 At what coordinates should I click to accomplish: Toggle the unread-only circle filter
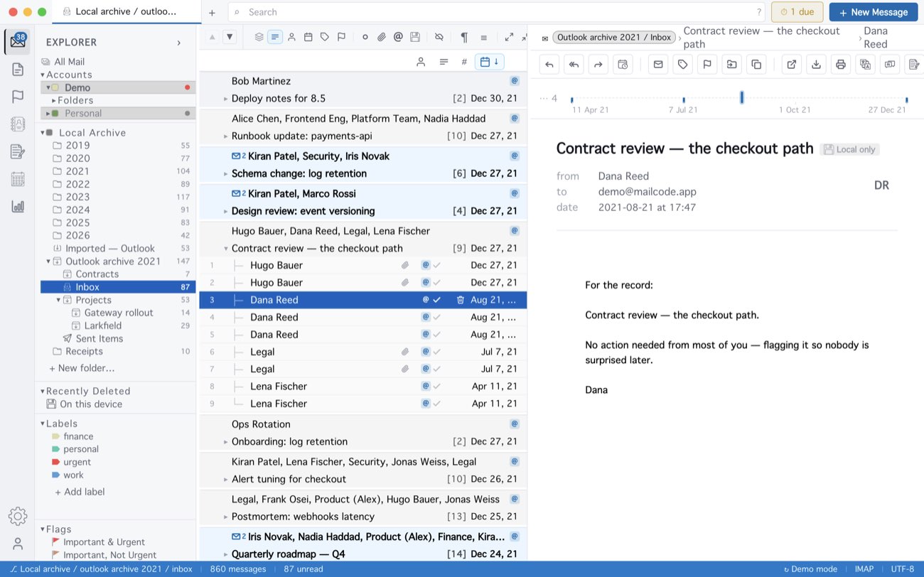[x=365, y=37]
